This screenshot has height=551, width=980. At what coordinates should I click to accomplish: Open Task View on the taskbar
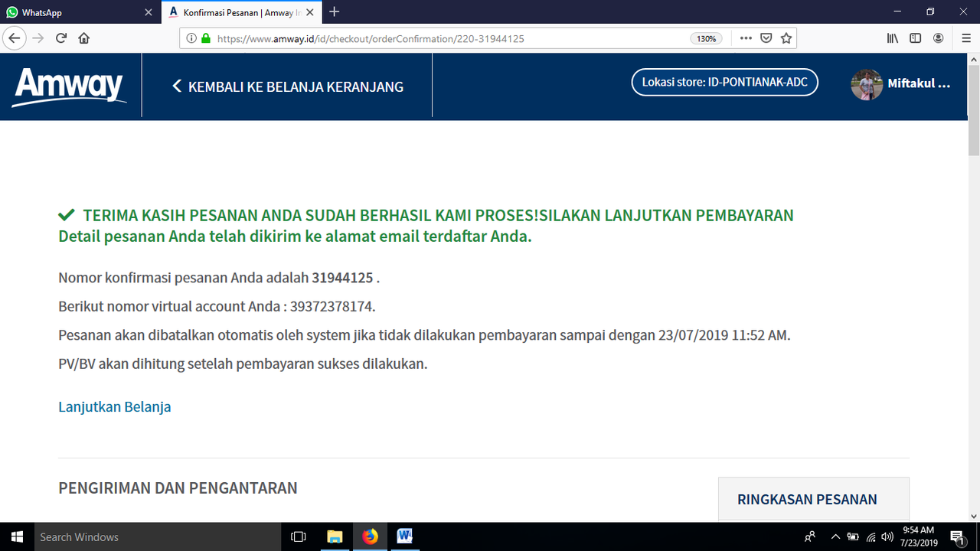299,536
